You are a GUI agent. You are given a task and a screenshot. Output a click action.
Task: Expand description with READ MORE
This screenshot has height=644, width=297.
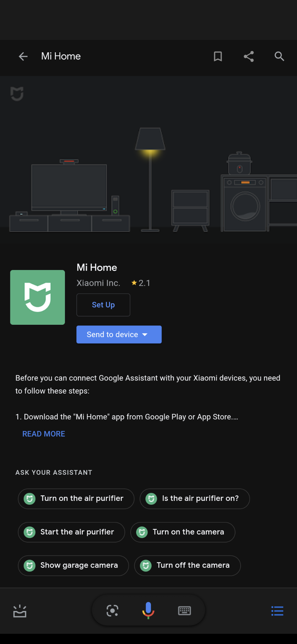(44, 434)
